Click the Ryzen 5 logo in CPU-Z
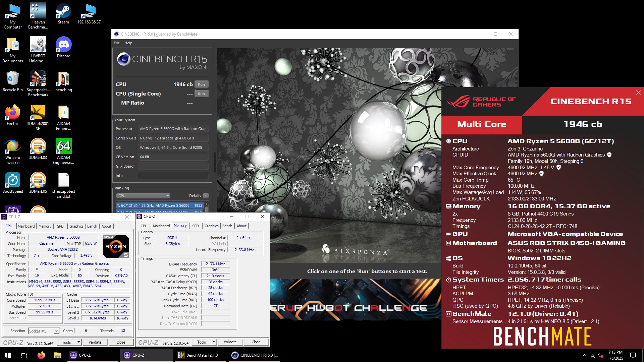The height and width of the screenshot is (362, 644). click(116, 246)
